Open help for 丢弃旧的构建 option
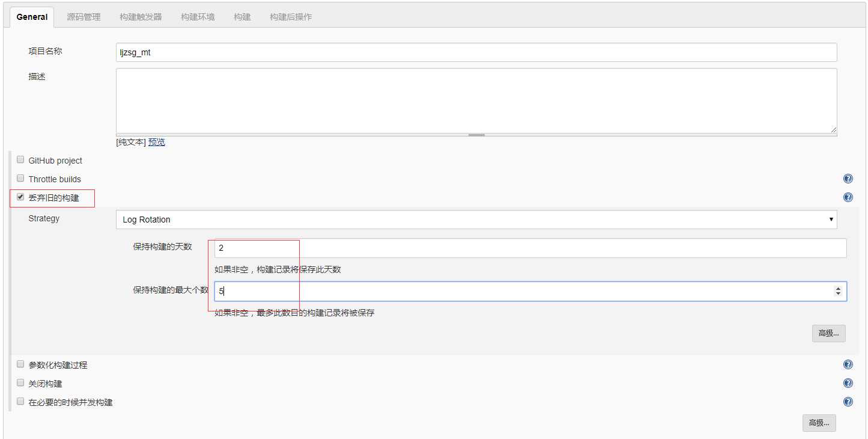 tap(848, 197)
